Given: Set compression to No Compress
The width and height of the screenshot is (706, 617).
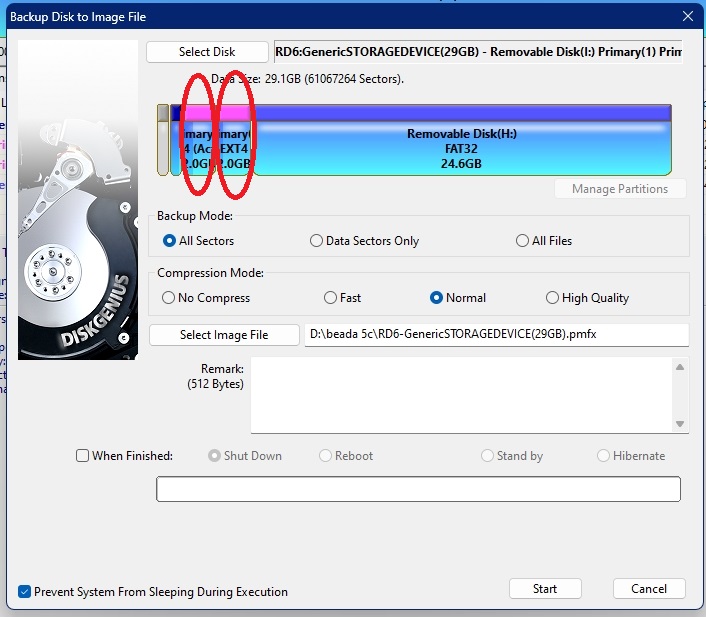Looking at the screenshot, I should 168,298.
